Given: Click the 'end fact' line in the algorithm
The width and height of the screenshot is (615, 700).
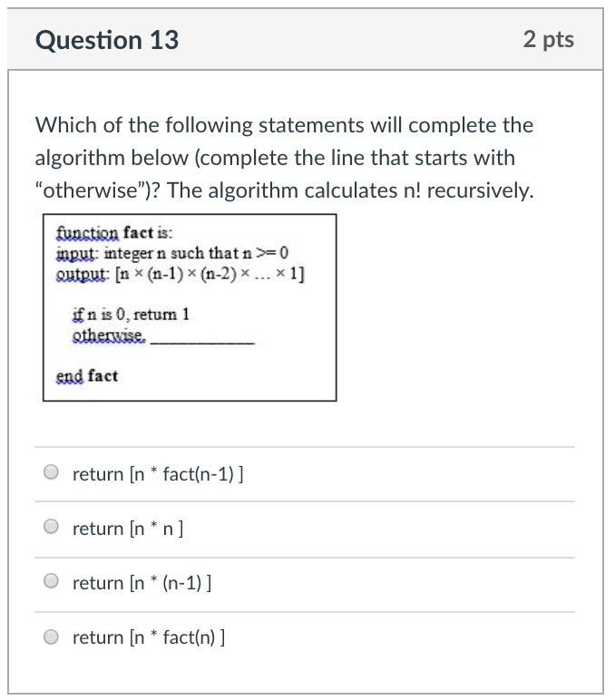Looking at the screenshot, I should [87, 376].
